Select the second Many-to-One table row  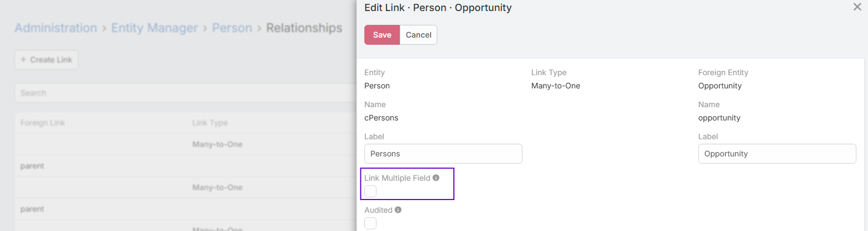tap(217, 187)
